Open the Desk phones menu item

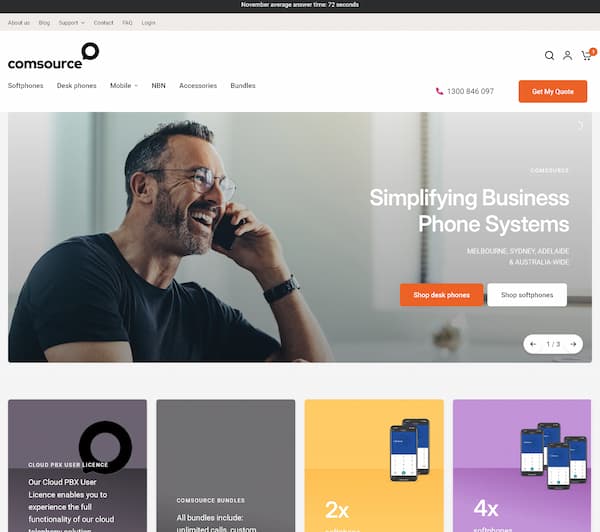[x=77, y=85]
